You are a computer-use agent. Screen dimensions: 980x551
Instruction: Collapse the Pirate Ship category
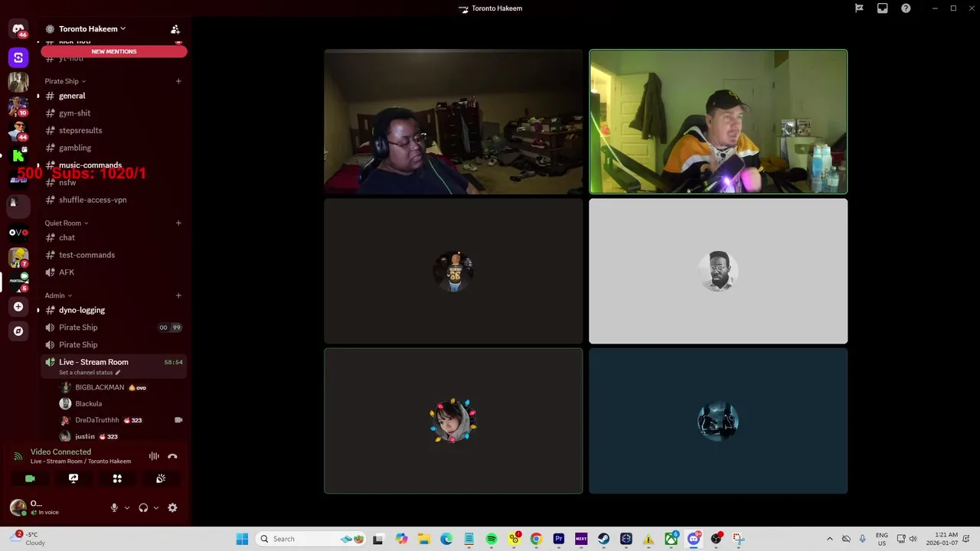65,81
